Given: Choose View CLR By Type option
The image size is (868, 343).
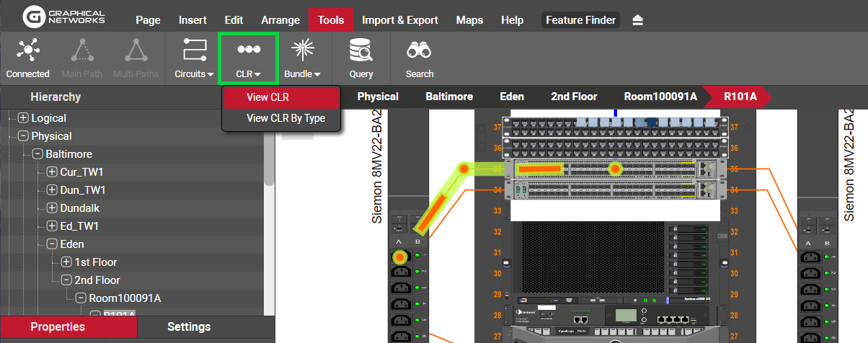Looking at the screenshot, I should coord(285,118).
